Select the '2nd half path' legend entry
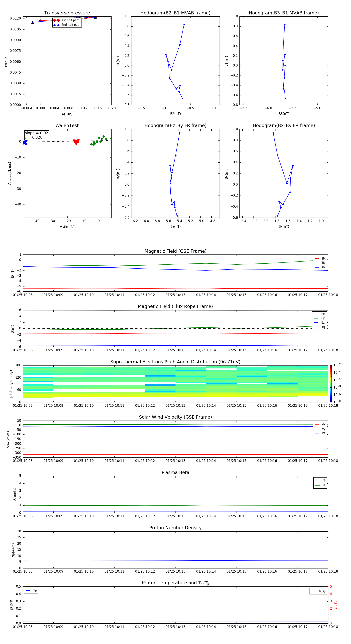 pos(67,25)
